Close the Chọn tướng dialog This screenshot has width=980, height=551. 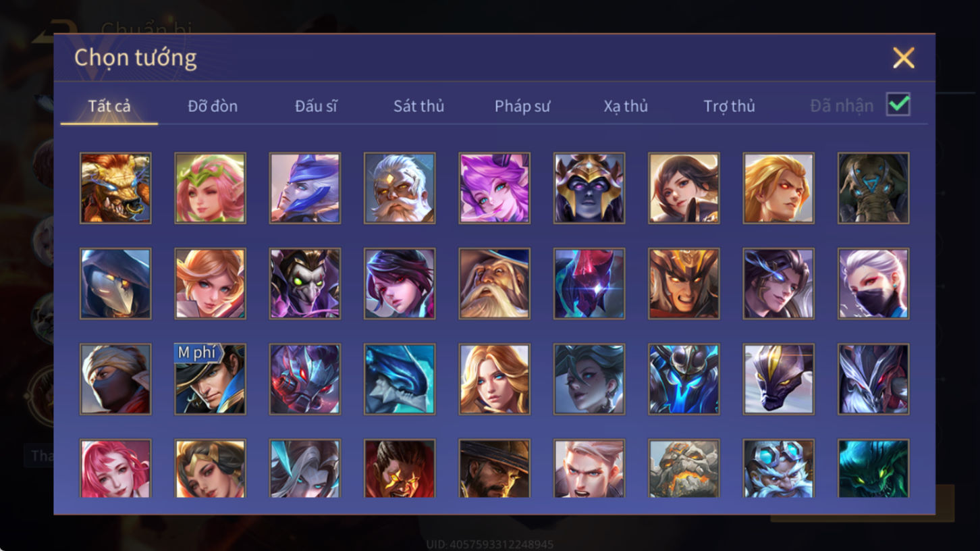(903, 58)
